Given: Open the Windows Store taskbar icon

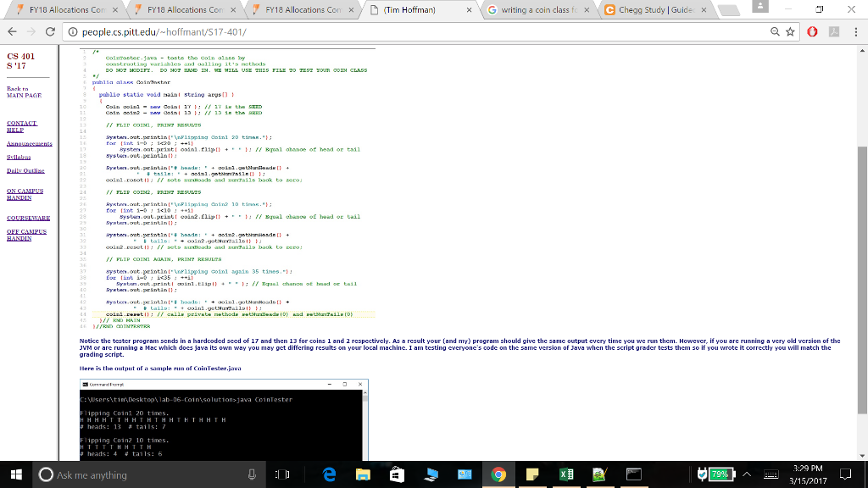Looking at the screenshot, I should click(x=397, y=475).
